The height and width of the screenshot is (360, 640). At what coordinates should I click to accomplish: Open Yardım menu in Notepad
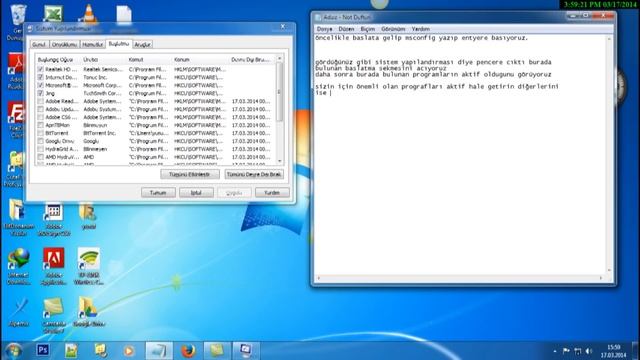tap(420, 29)
